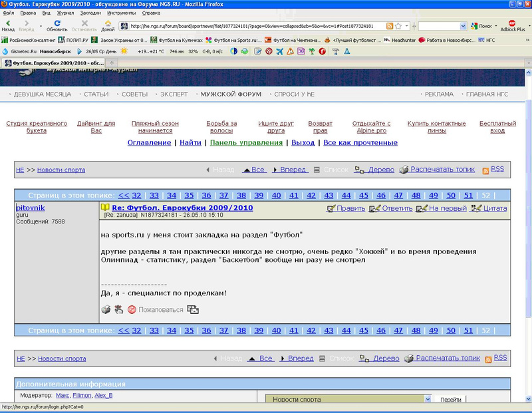Click the RSS feed icon in top navigation
The height and width of the screenshot is (413, 532).
[485, 170]
